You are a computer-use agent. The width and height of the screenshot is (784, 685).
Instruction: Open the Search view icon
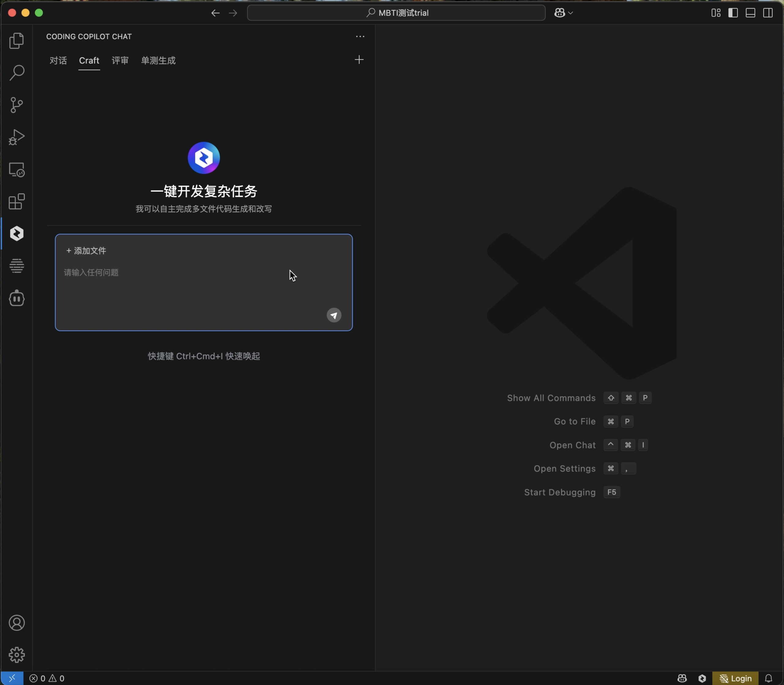click(x=17, y=73)
